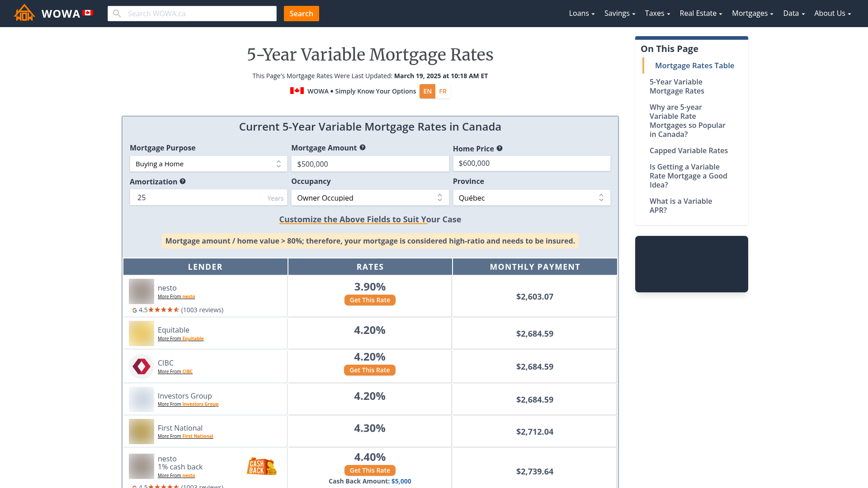Click the $2,603.07 monthly payment
The image size is (868, 488).
(535, 297)
